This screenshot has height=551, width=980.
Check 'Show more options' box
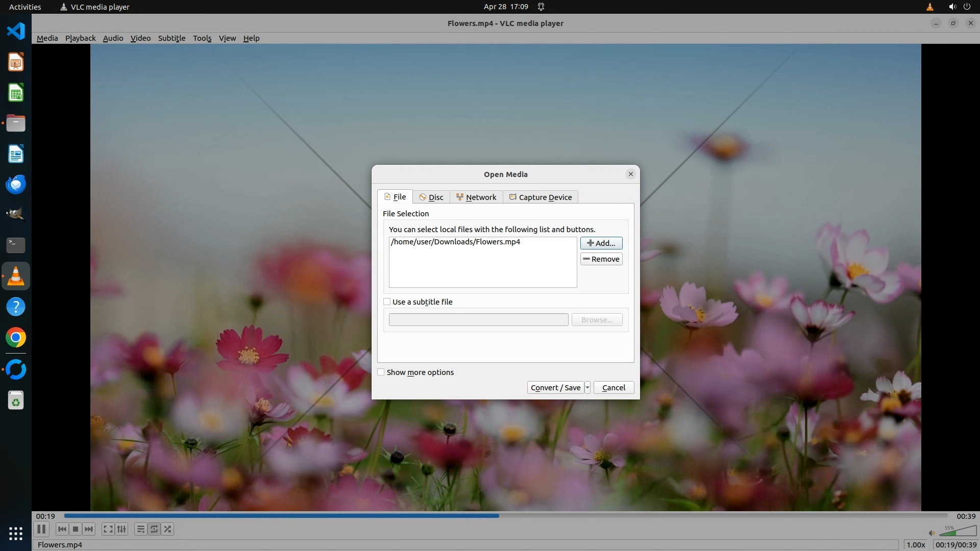381,372
